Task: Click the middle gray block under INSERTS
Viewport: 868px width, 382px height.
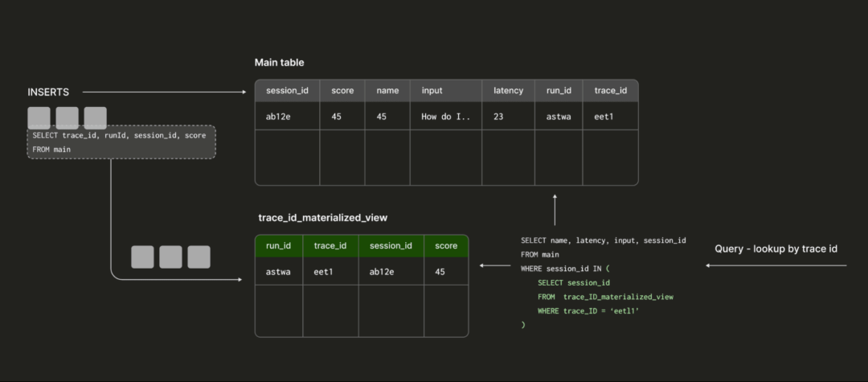Action: click(x=67, y=118)
